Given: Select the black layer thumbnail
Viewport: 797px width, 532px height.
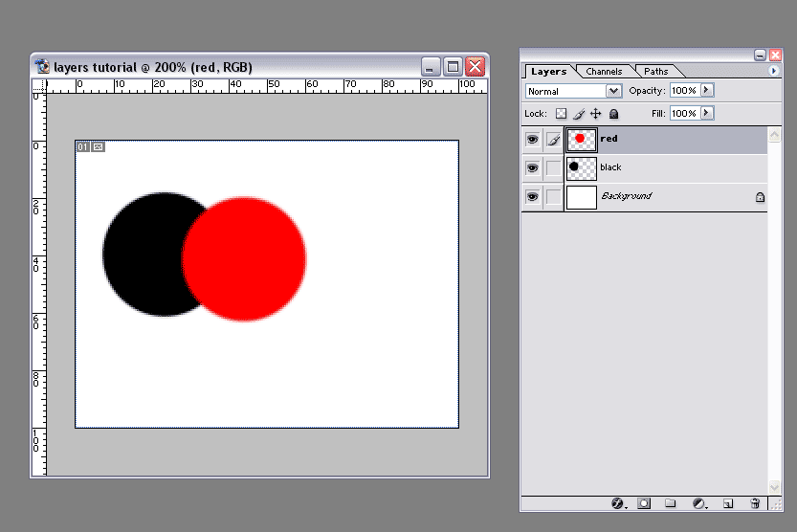Looking at the screenshot, I should coord(581,168).
